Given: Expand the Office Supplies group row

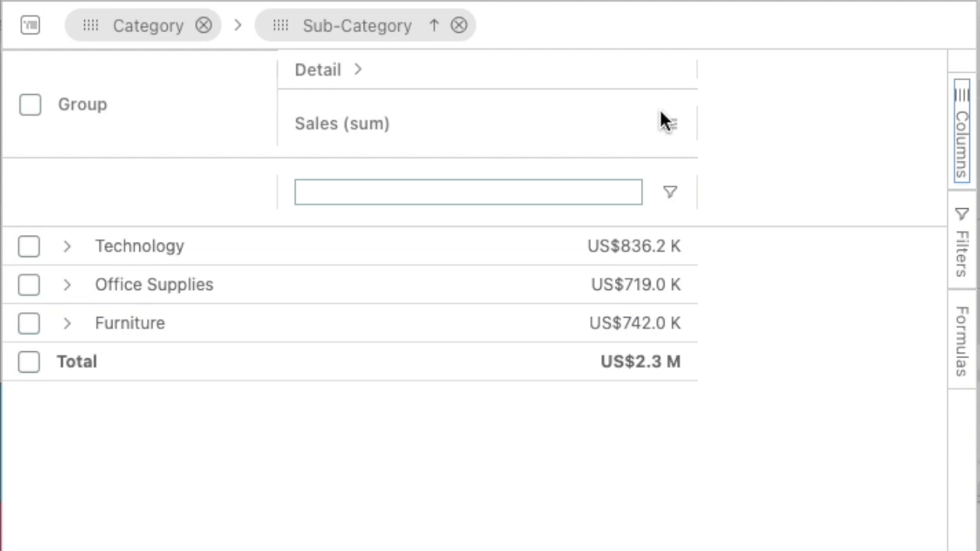Looking at the screenshot, I should pos(67,285).
